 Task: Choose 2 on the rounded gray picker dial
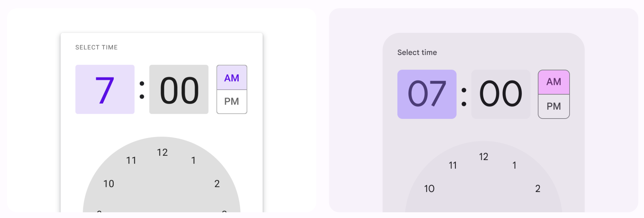(x=538, y=189)
